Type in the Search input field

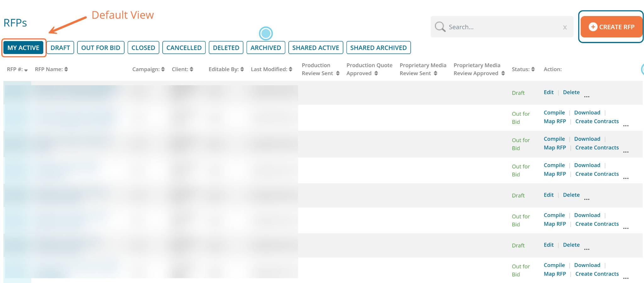[x=503, y=27]
